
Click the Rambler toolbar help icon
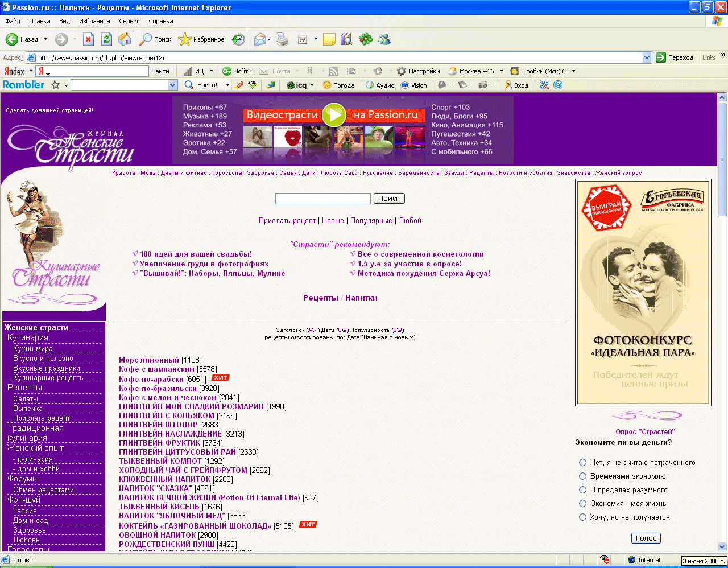point(558,85)
